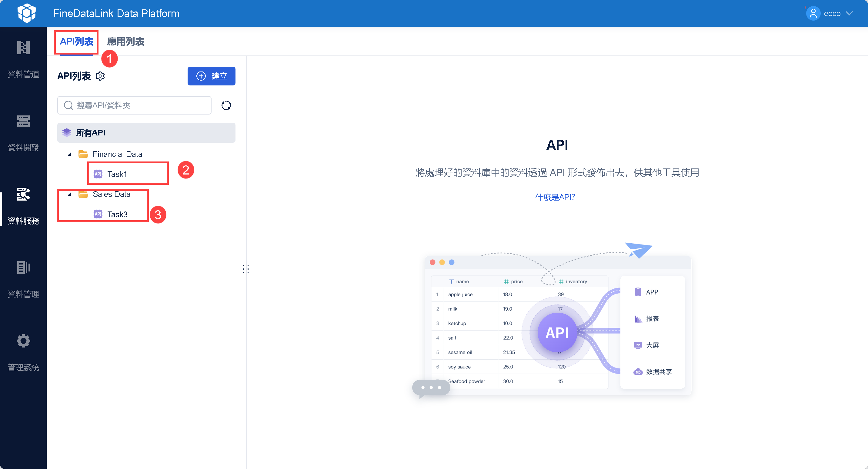Open the eoco account dropdown chevron
Screen dimensions: 868x469
850,13
